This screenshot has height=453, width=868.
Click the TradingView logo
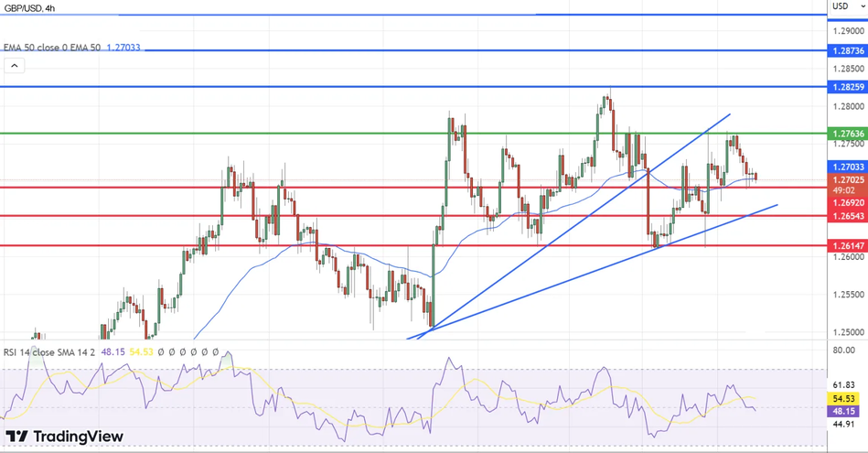64,437
